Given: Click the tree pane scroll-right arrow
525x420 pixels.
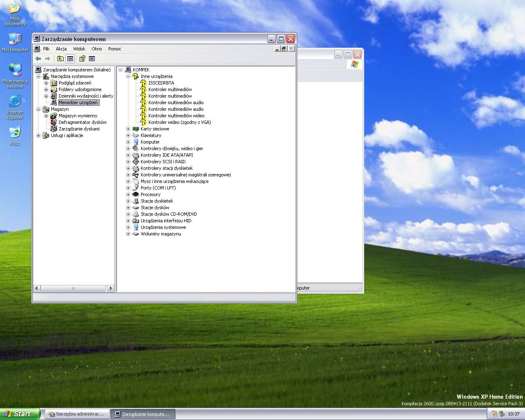Looking at the screenshot, I should pos(110,288).
